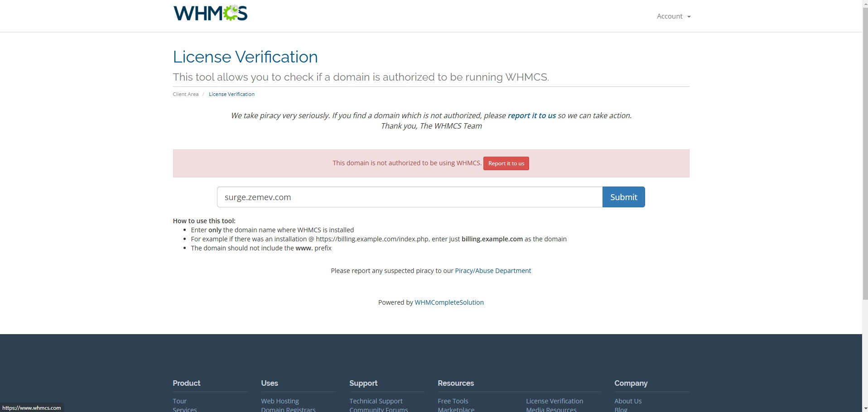The height and width of the screenshot is (412, 868).
Task: Click the page heading 'License Verification'
Action: click(245, 57)
